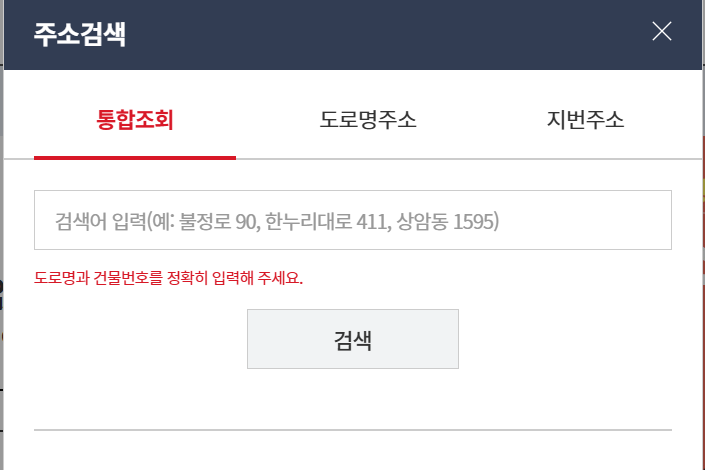705x470 pixels.
Task: Click the red underline beneath 통합조회
Action: coord(135,157)
